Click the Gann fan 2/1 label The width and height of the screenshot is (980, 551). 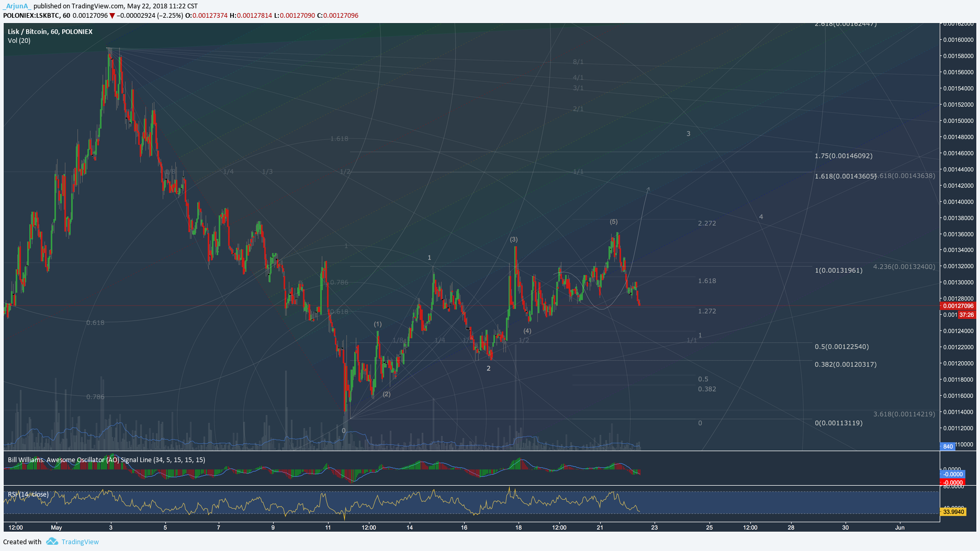coord(578,109)
